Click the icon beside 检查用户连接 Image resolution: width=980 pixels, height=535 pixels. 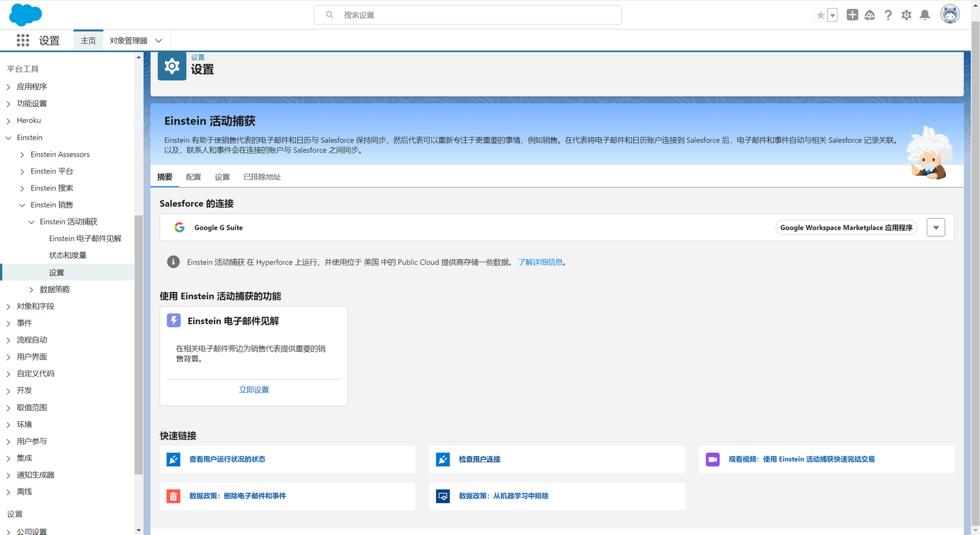point(443,459)
